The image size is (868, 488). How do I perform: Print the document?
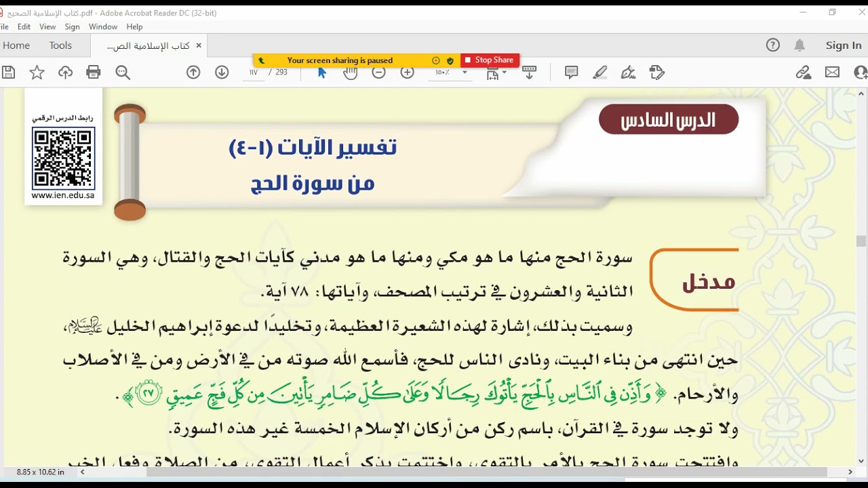point(94,73)
